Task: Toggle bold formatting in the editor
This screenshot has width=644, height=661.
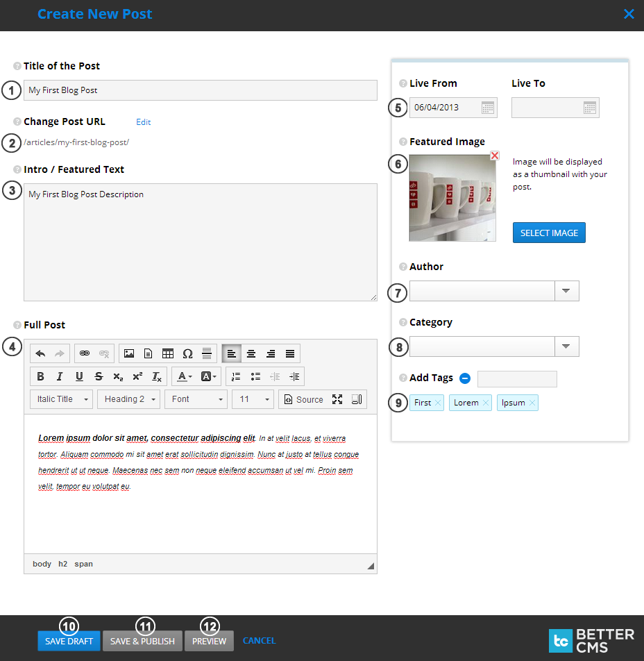Action: coord(40,376)
